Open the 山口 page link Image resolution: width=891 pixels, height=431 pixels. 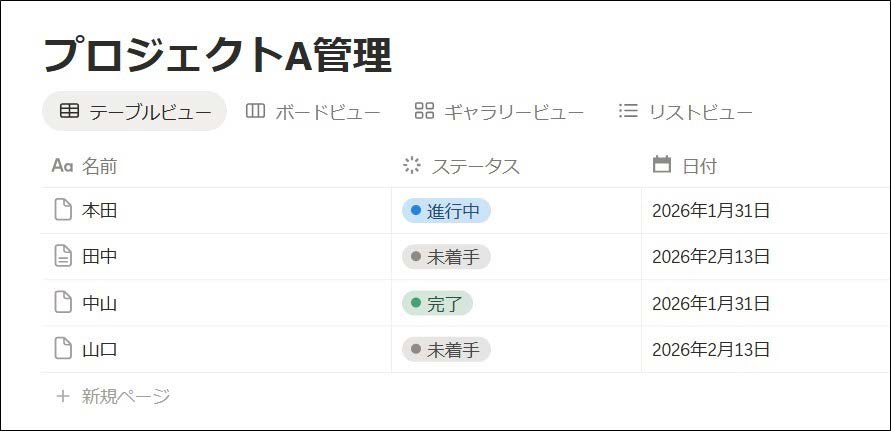click(x=100, y=349)
